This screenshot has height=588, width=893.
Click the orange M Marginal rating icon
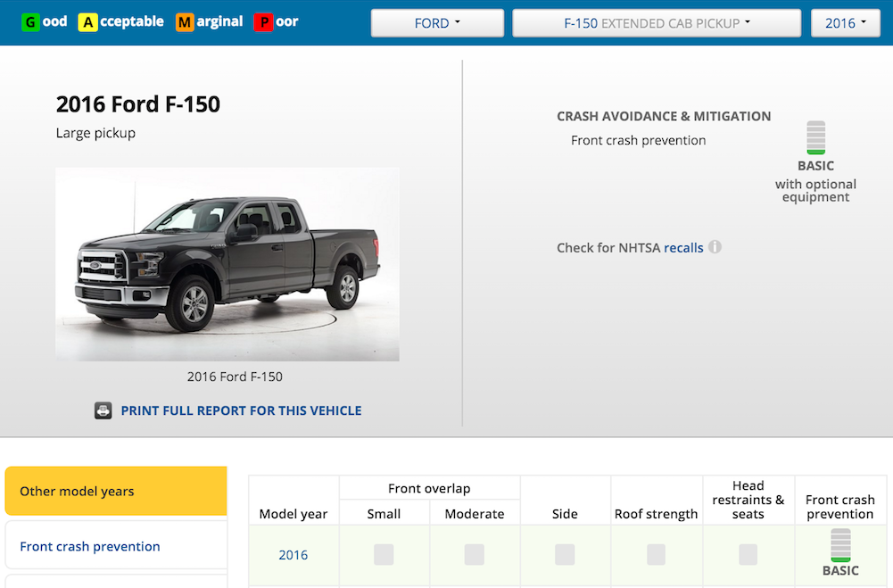coord(185,23)
